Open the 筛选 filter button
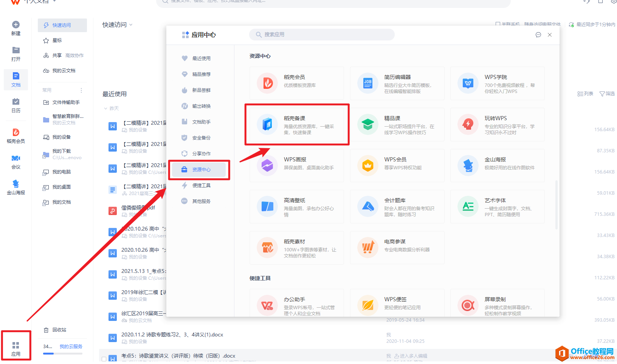This screenshot has height=364, width=617. click(x=607, y=94)
